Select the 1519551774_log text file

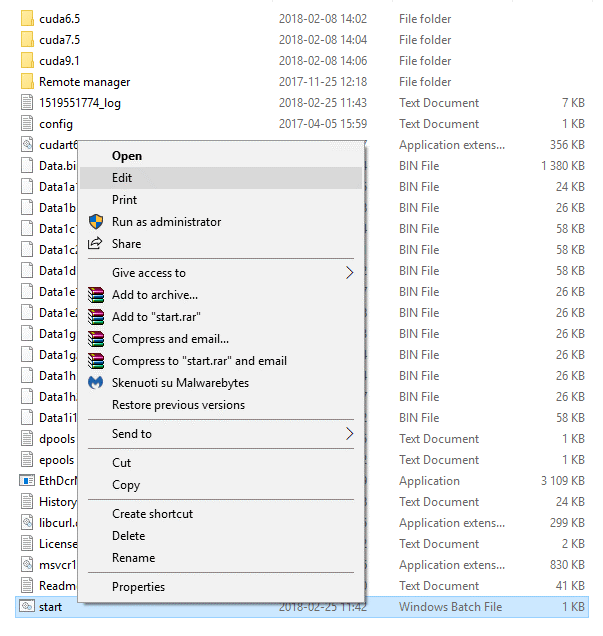coord(80,103)
